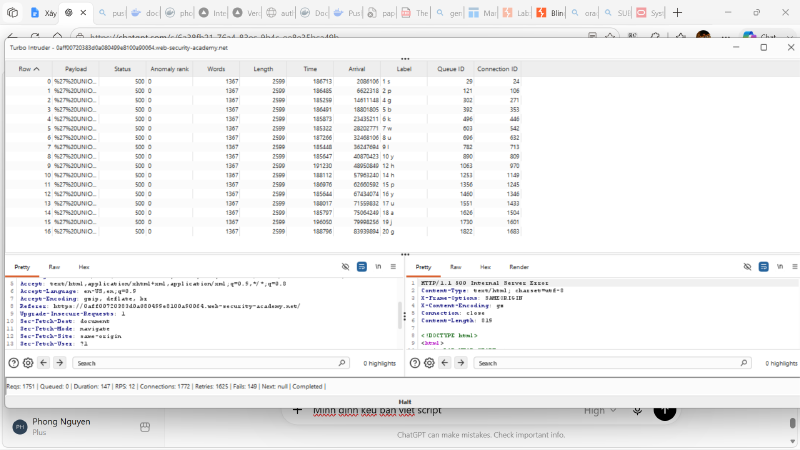This screenshot has height=450, width=800.
Task: Toggle hide-nonprintable icon in request panel
Action: tap(345, 266)
